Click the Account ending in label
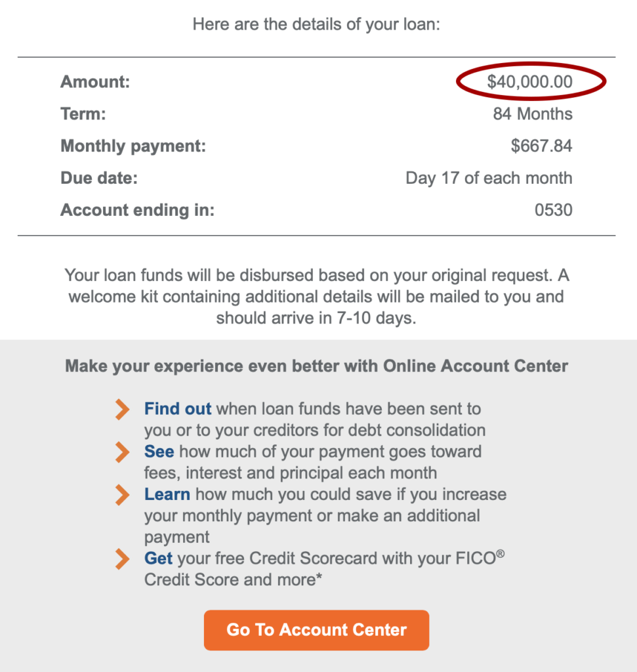637x672 pixels. coord(138,210)
